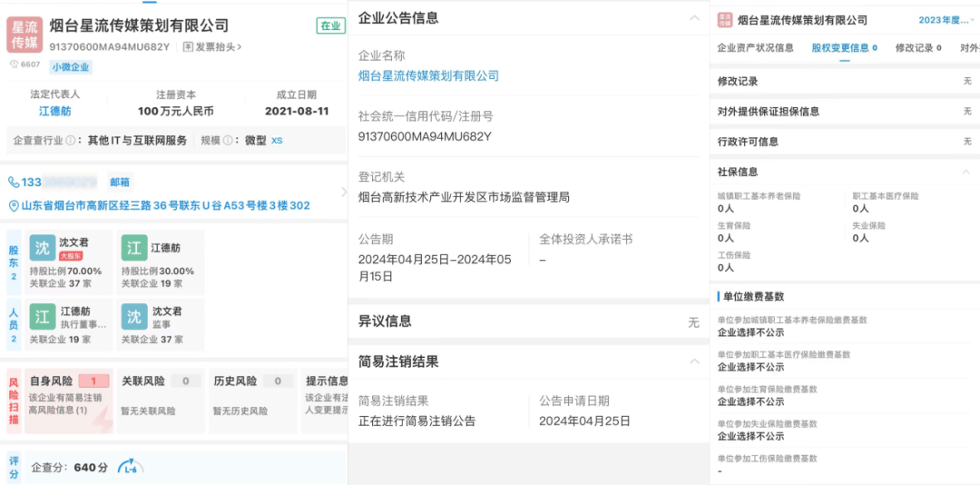
Task: Click the 小微企业 tag
Action: click(72, 67)
